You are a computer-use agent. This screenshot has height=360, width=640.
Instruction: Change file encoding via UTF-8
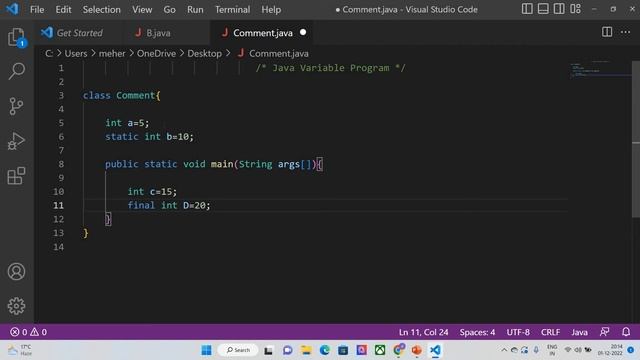coord(518,332)
